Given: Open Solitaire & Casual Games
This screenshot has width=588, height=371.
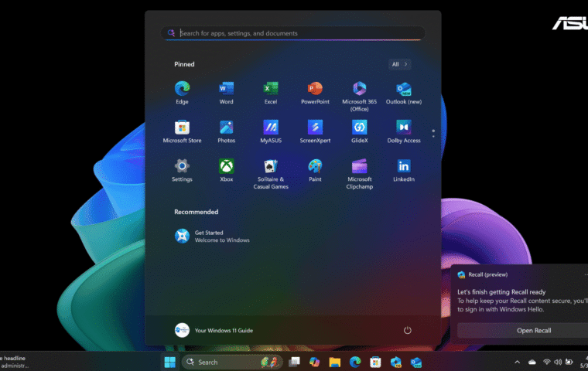Looking at the screenshot, I should (x=270, y=173).
